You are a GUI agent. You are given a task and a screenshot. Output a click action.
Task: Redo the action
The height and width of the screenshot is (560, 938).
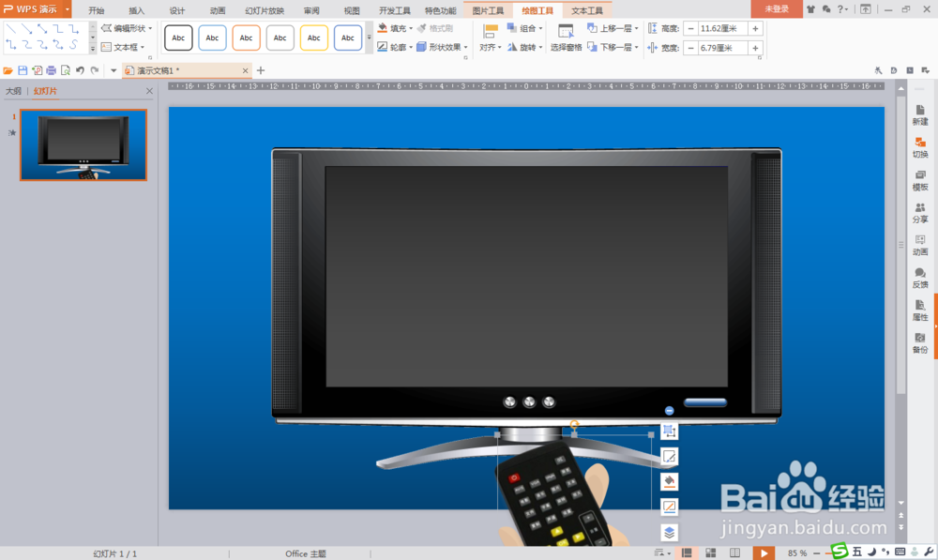pos(95,70)
